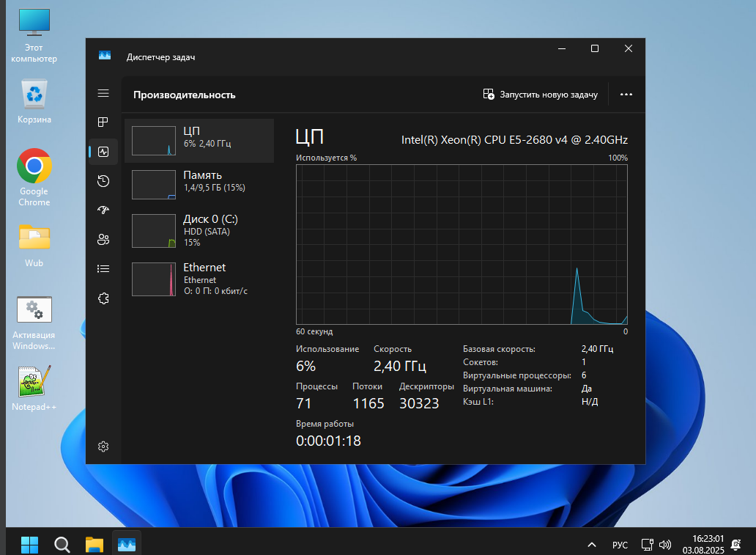
Task: Select the Notepad++ desktop shortcut
Action: pyautogui.click(x=34, y=389)
